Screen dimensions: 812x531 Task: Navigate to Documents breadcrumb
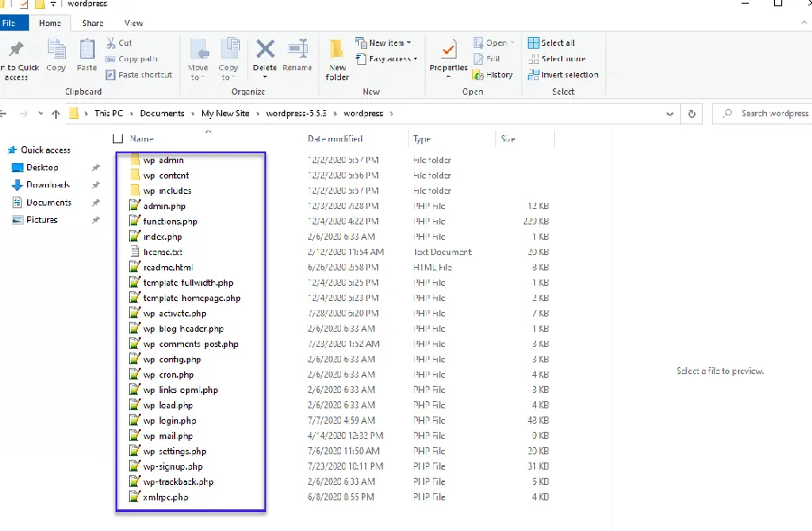162,114
